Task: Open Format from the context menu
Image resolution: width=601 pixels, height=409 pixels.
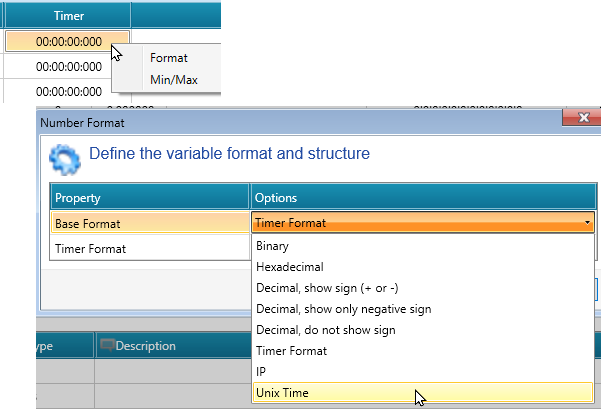Action: [169, 58]
